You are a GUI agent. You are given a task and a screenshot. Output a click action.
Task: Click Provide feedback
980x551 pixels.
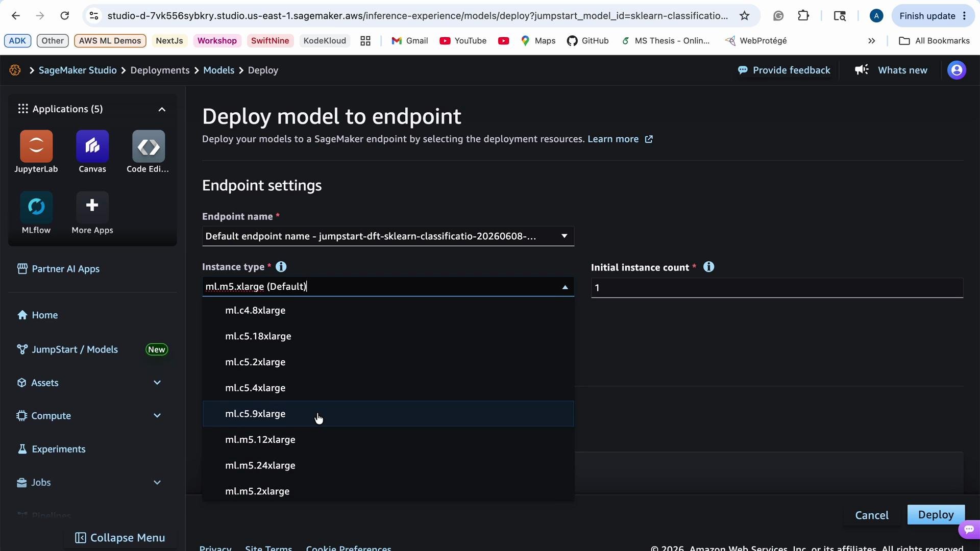[x=784, y=70]
